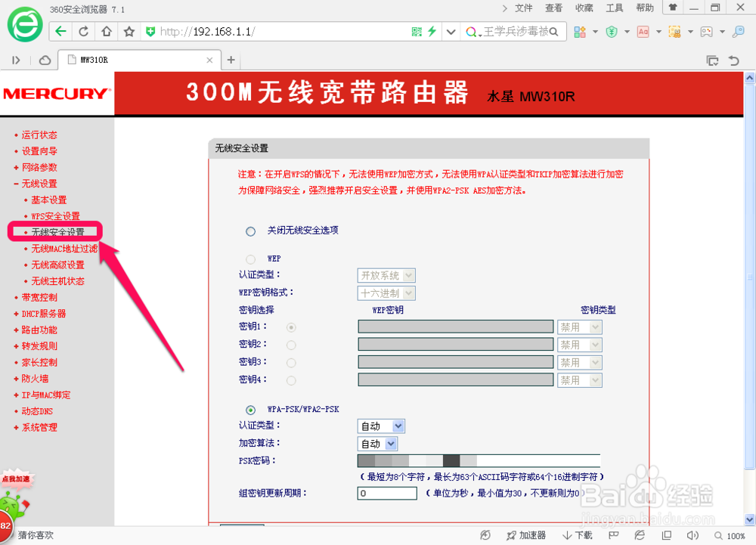Select the WEP radio button
This screenshot has height=545, width=756.
[251, 259]
